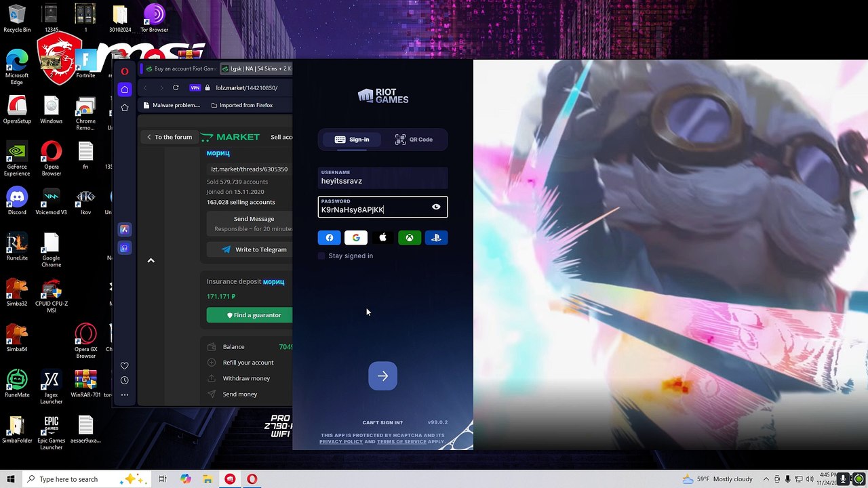Open Task View on the taskbar
868x488 pixels.
[163, 479]
